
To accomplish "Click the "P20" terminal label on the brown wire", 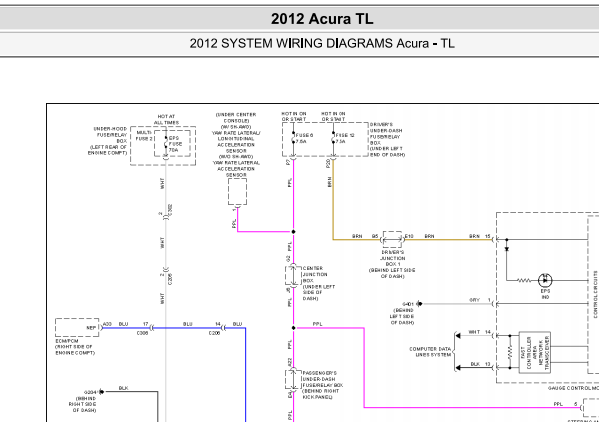I will (328, 163).
